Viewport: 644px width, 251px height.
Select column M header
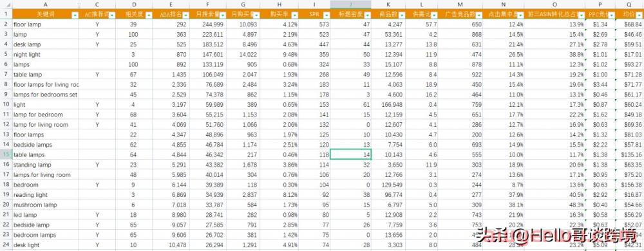tap(460, 5)
